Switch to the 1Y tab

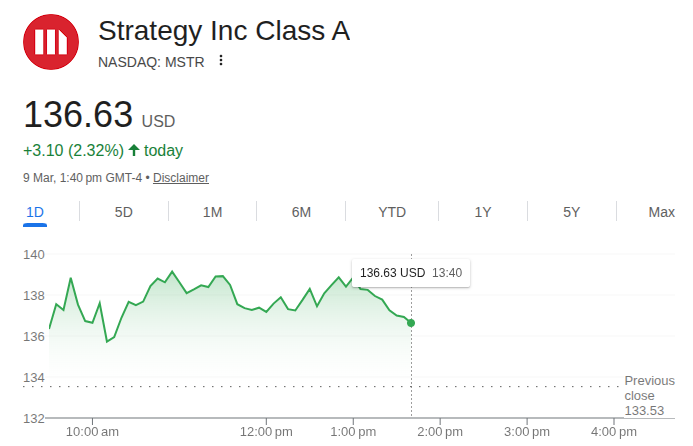click(483, 212)
